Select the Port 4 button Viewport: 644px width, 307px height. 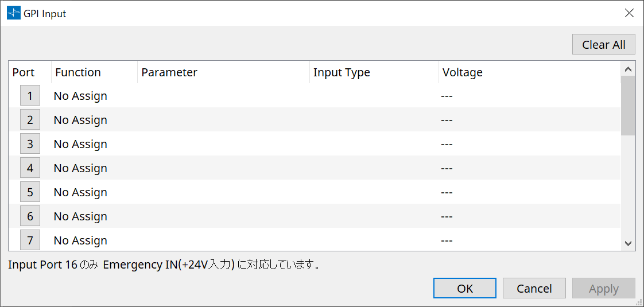click(30, 168)
